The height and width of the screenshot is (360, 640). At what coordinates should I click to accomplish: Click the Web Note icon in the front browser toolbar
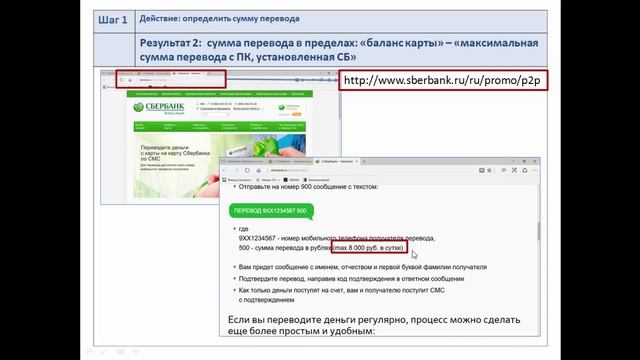tap(514, 170)
